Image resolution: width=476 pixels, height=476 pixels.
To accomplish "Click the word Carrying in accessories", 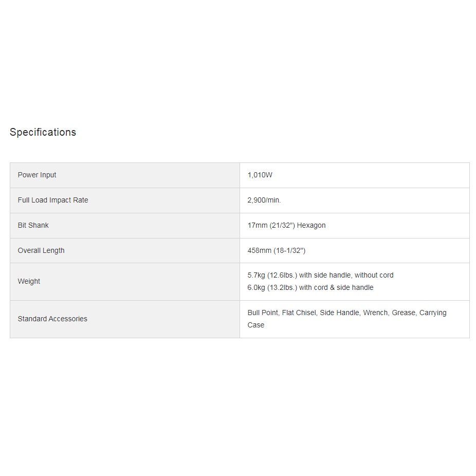I will 433,313.
